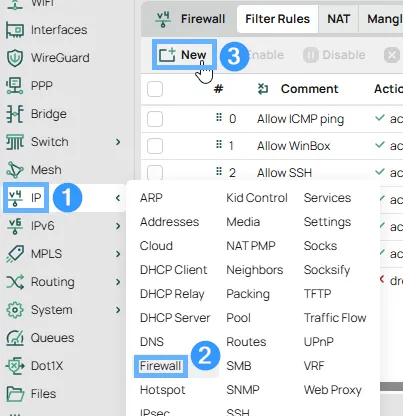The image size is (403, 416).
Task: Click the remove X icon in toolbar
Action: pyautogui.click(x=392, y=55)
